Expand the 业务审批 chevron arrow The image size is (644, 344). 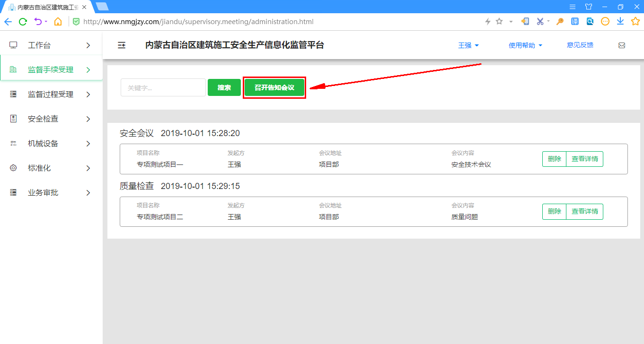pyautogui.click(x=88, y=193)
